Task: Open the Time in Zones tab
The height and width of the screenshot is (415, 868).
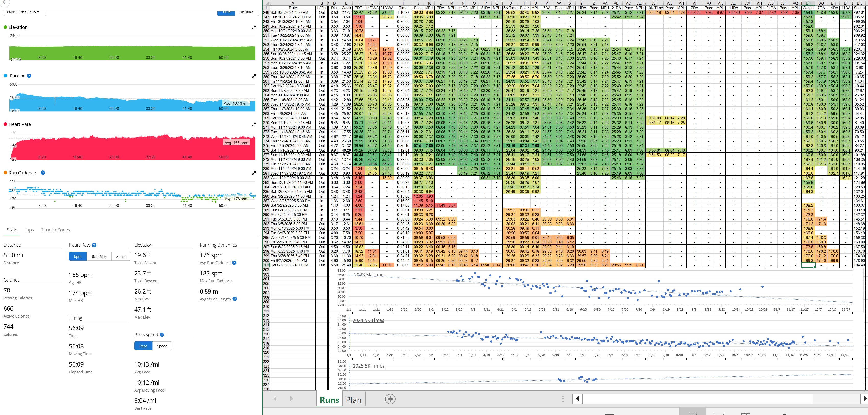Action: [x=56, y=230]
